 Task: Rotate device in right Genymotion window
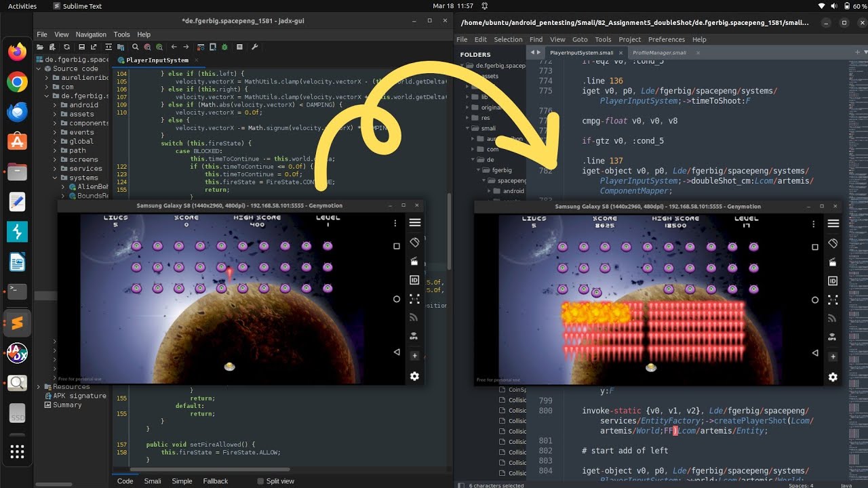point(833,243)
